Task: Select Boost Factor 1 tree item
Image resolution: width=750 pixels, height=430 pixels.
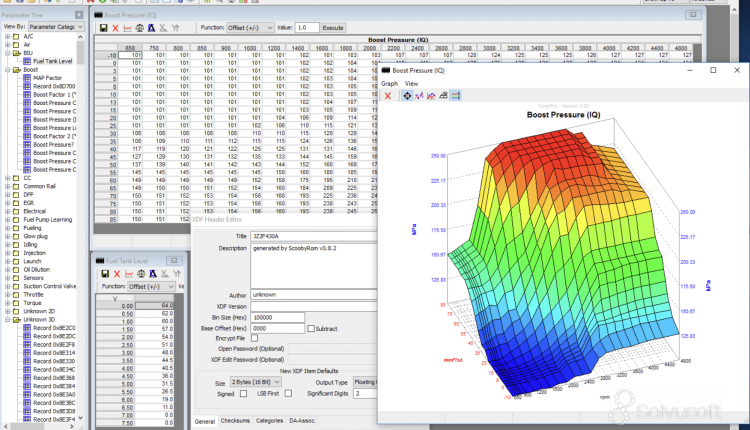Action: point(55,95)
